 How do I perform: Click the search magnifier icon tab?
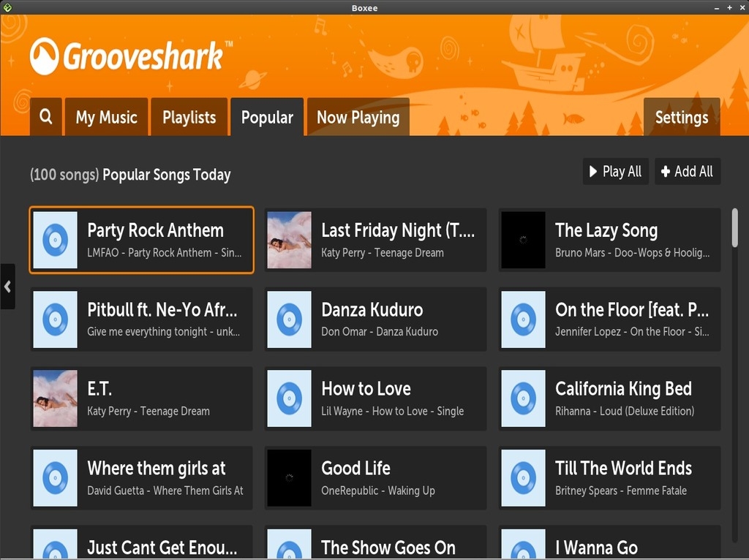click(45, 117)
